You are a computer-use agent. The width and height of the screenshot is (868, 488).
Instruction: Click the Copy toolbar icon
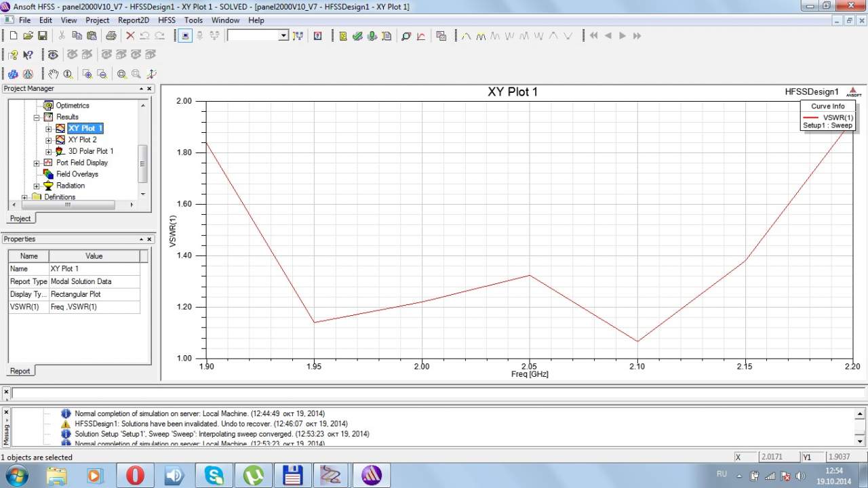pos(77,36)
